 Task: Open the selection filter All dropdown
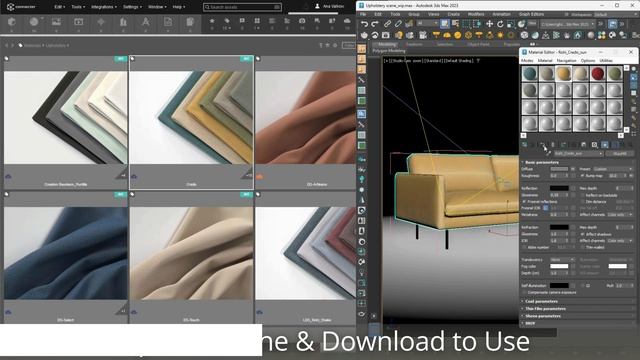coord(427,24)
